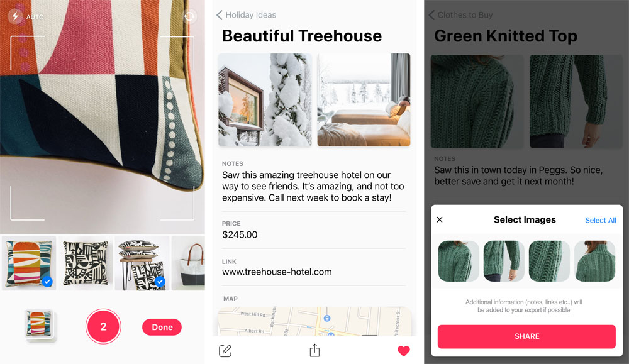The image size is (629, 364).
Task: Tap the camera flip icon
Action: pos(189,16)
